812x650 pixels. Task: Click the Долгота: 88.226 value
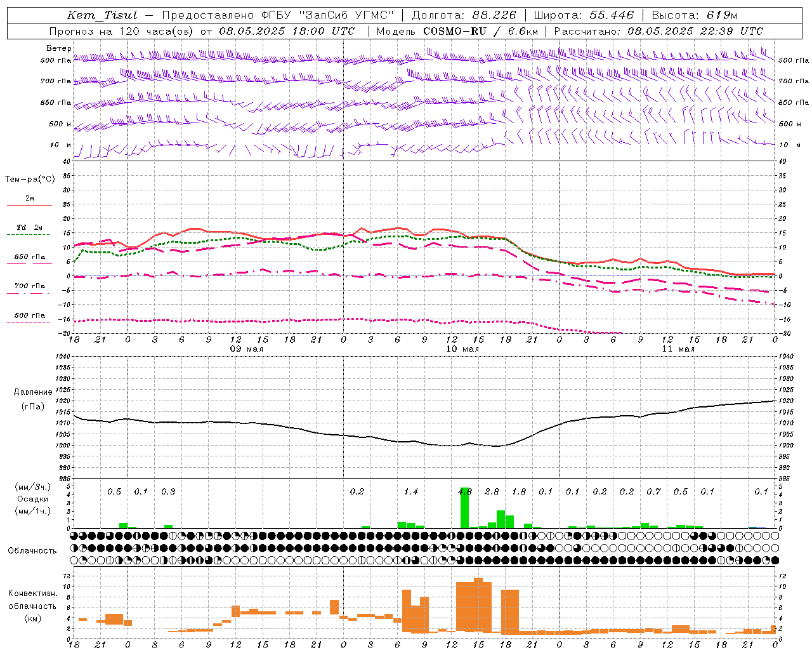coord(464,15)
